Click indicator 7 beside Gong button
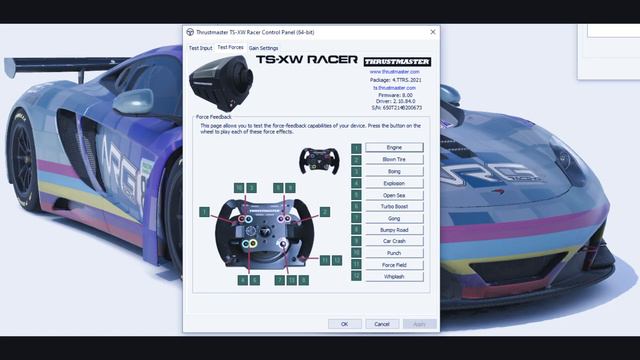 [356, 218]
